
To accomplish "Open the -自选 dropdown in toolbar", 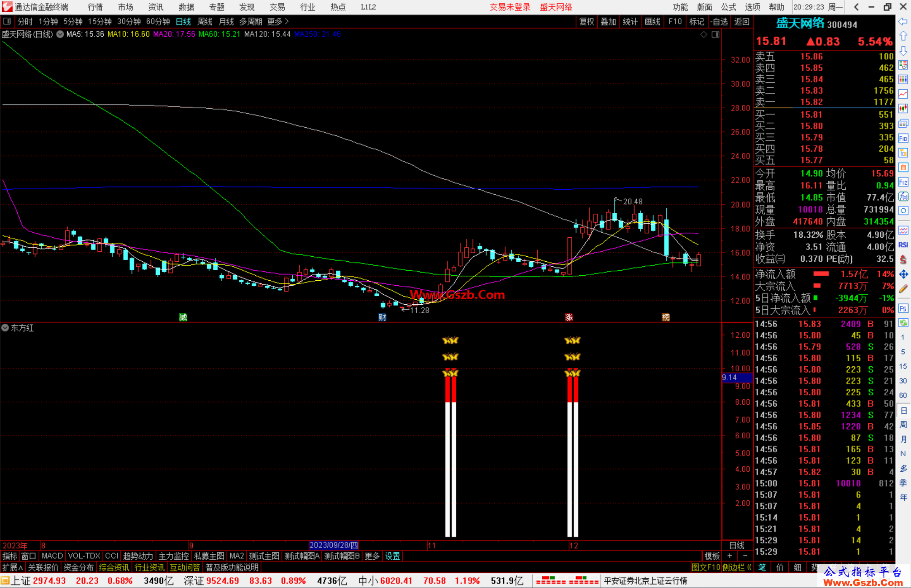I will pyautogui.click(x=719, y=21).
